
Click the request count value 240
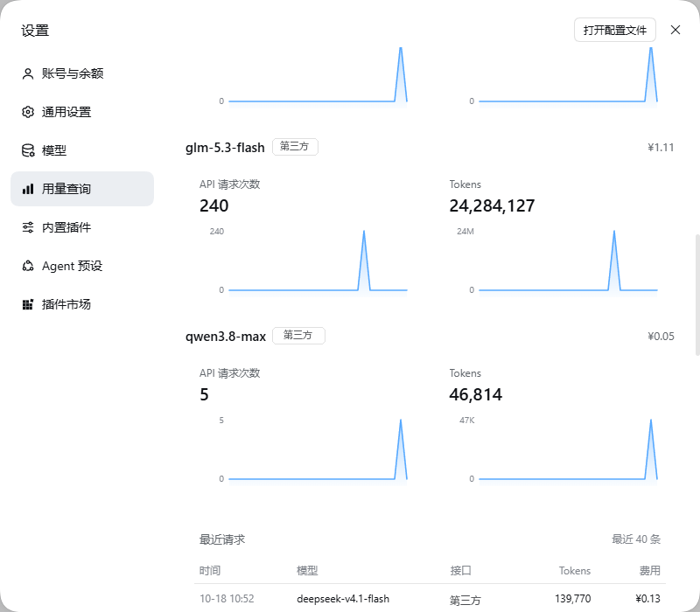[213, 205]
